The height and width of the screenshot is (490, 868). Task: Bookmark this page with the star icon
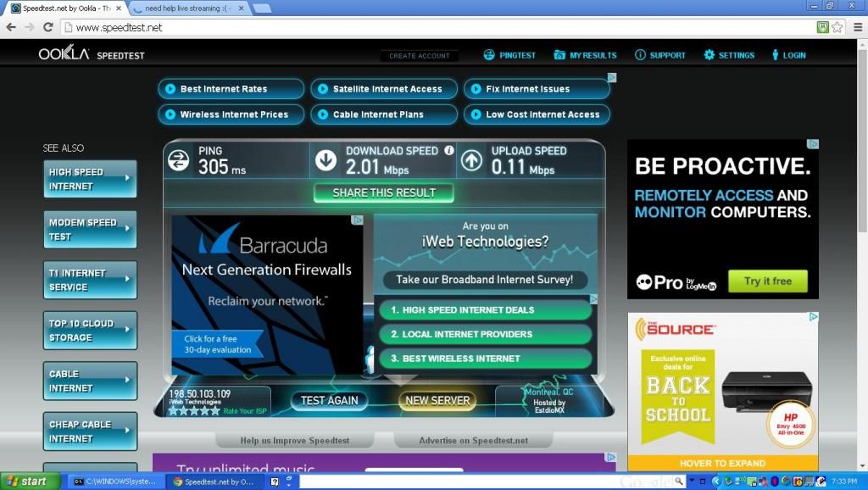[837, 27]
